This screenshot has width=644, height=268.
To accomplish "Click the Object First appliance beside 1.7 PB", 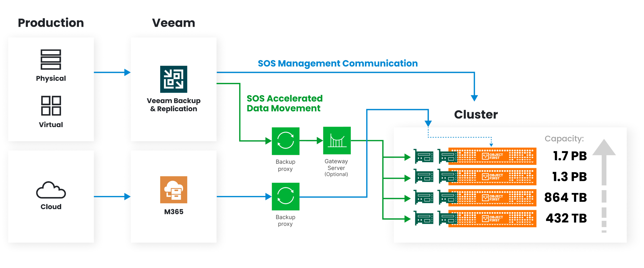I will click(x=492, y=156).
